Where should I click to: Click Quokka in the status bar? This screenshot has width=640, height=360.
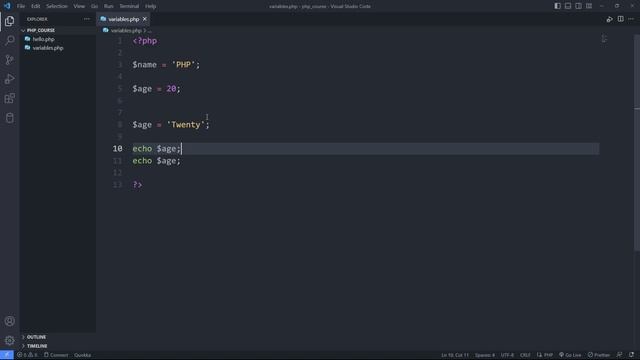[x=82, y=355]
